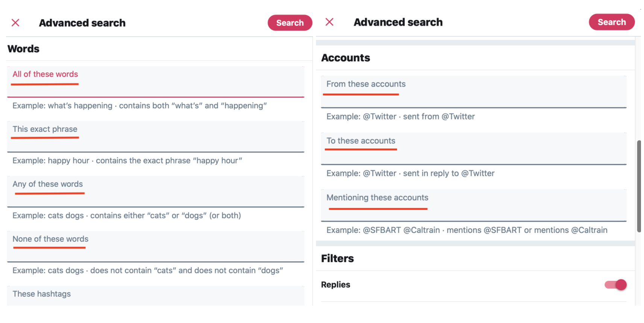Close the Accounts advanced search panel
Image resolution: width=644 pixels, height=323 pixels.
pyautogui.click(x=330, y=22)
